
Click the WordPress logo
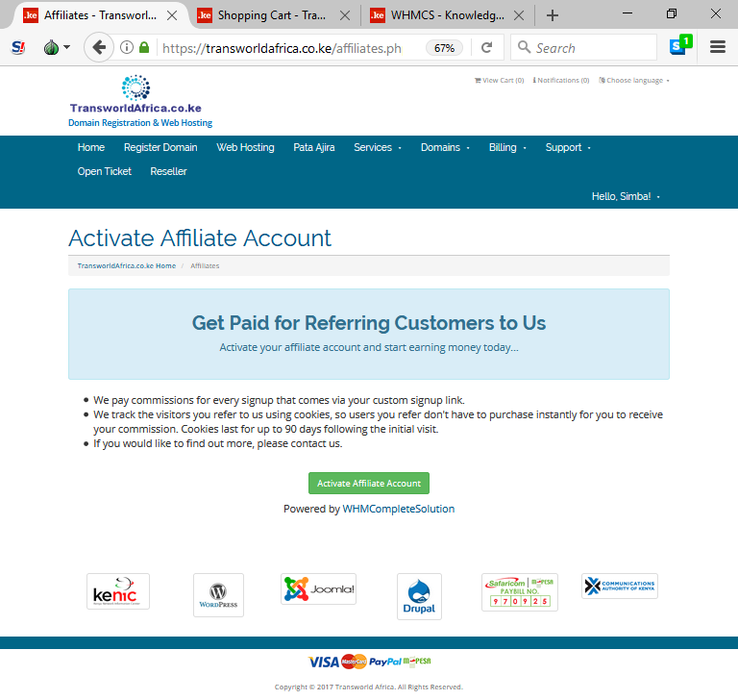[218, 595]
